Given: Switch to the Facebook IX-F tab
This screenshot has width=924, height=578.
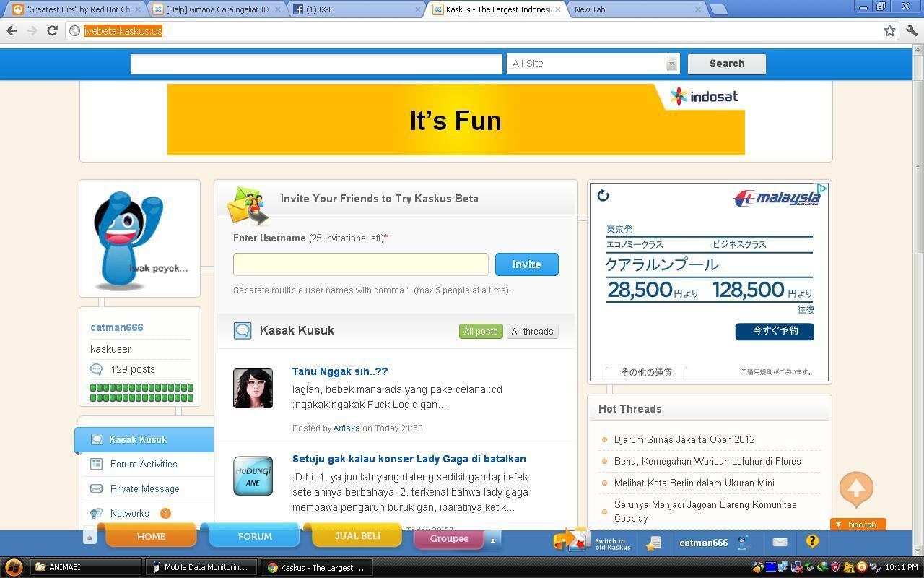Looking at the screenshot, I should click(355, 9).
